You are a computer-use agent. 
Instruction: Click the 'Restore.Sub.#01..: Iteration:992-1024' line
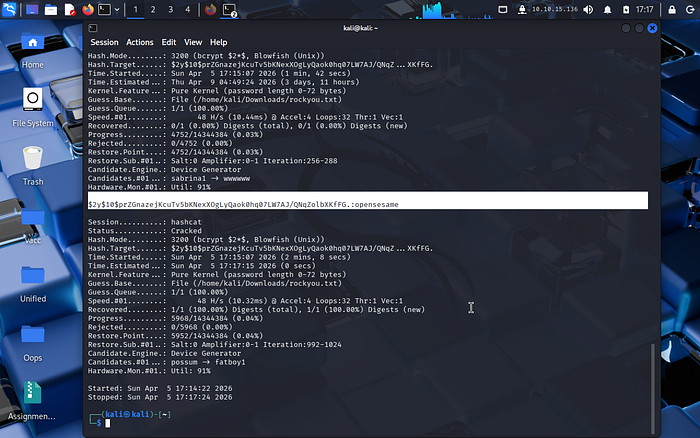[215, 345]
